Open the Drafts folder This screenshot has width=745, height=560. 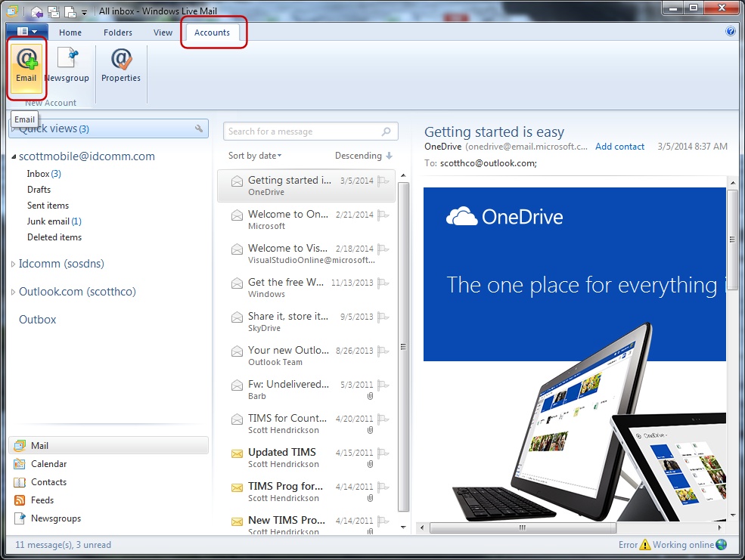click(x=39, y=190)
